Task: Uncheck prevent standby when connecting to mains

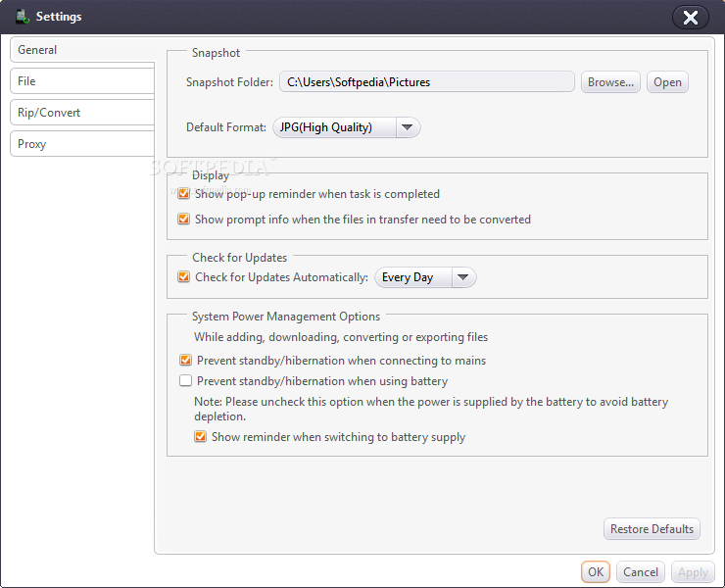Action: click(x=185, y=360)
